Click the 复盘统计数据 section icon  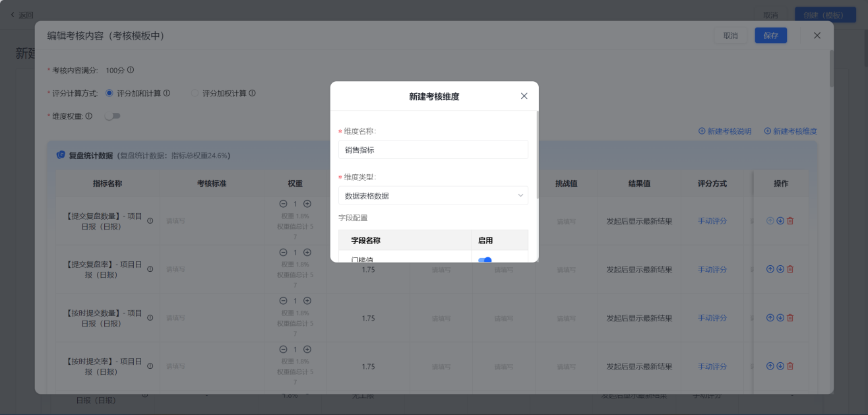pos(61,155)
